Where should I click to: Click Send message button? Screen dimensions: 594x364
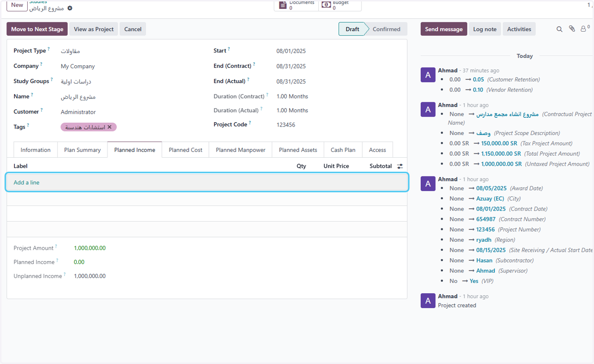click(x=444, y=29)
